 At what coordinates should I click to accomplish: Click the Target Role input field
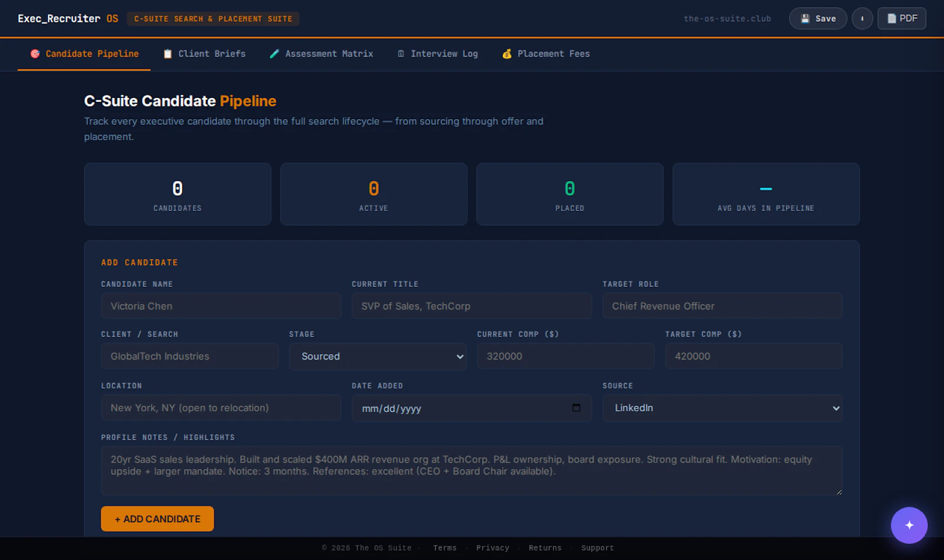coord(722,306)
